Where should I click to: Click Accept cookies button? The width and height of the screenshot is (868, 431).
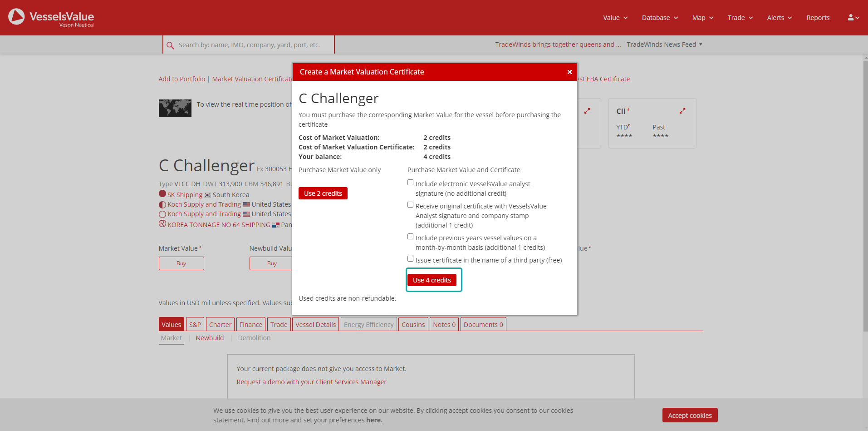[689, 416]
